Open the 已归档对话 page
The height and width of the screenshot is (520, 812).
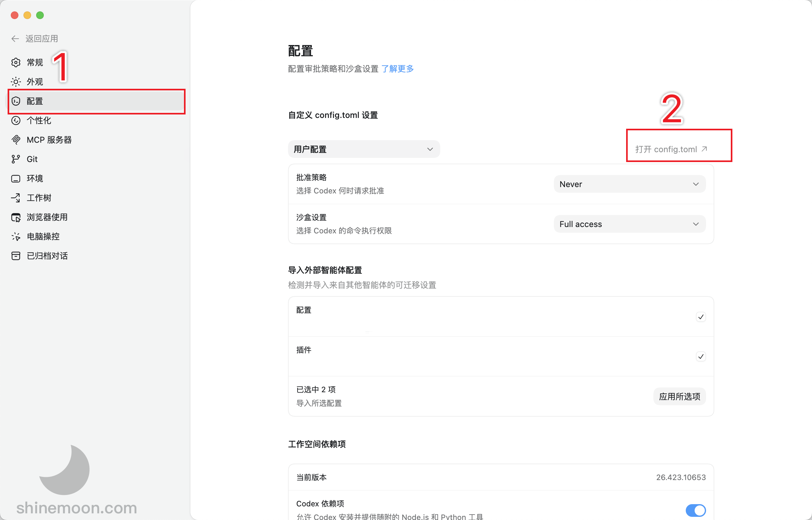click(97, 256)
